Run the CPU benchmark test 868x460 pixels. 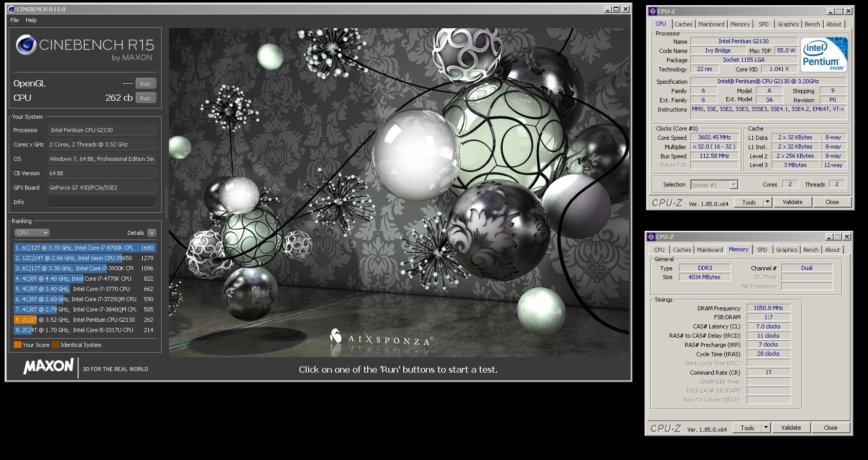[145, 98]
